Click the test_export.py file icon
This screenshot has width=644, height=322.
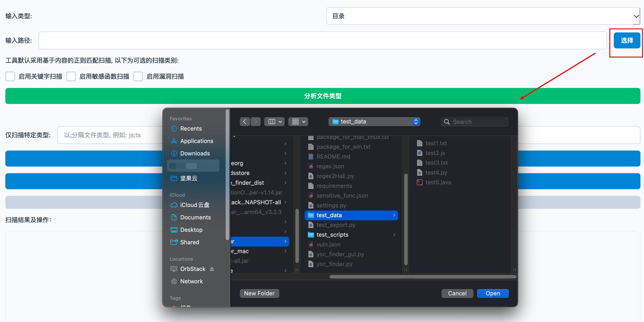coord(311,225)
